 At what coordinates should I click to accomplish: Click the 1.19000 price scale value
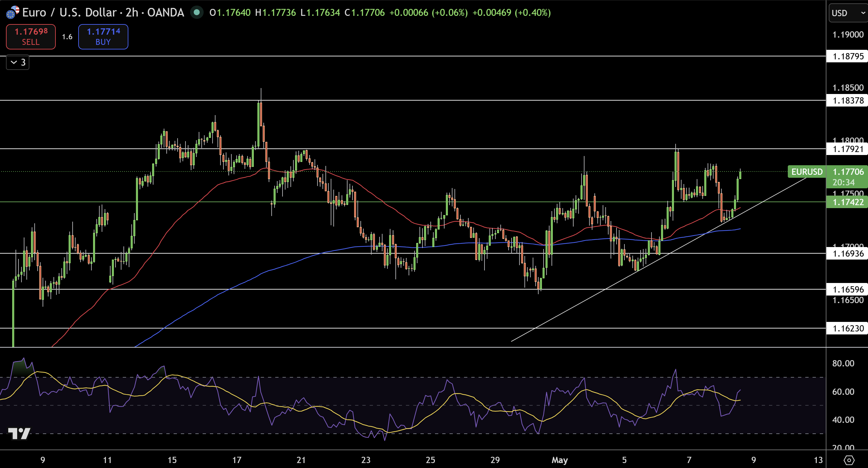pos(848,35)
